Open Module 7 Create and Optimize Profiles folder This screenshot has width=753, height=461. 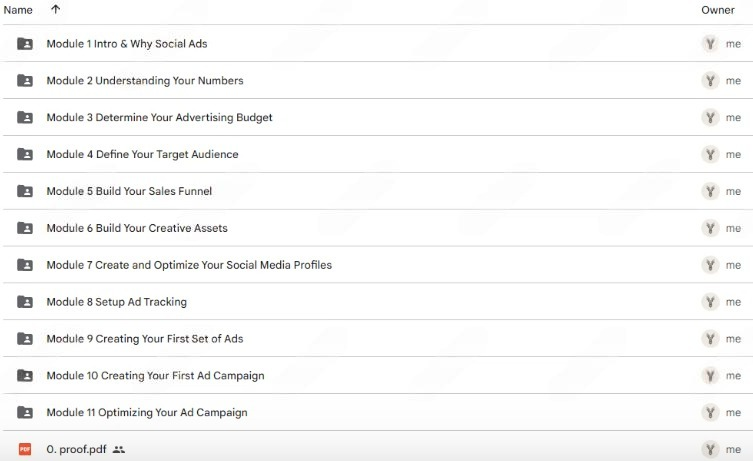coord(189,265)
